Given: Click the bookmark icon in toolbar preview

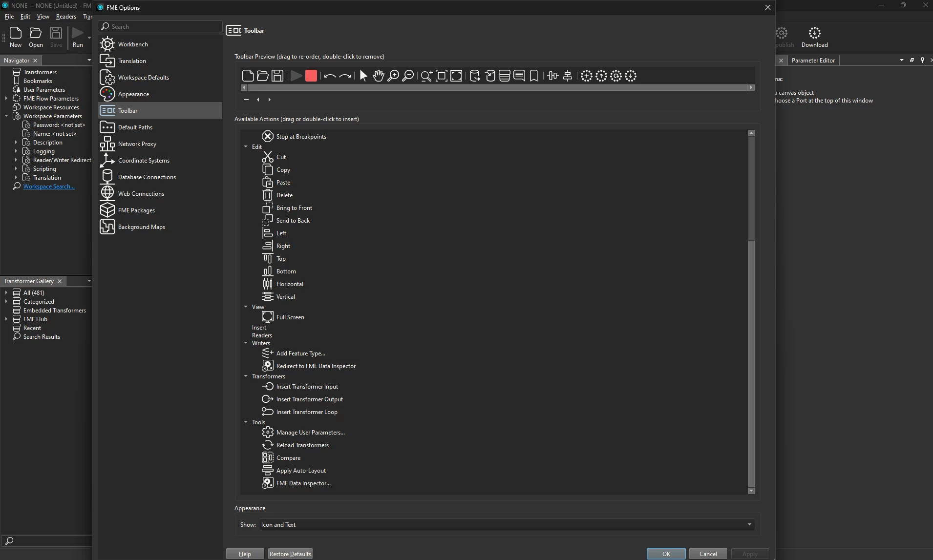Looking at the screenshot, I should 534,76.
